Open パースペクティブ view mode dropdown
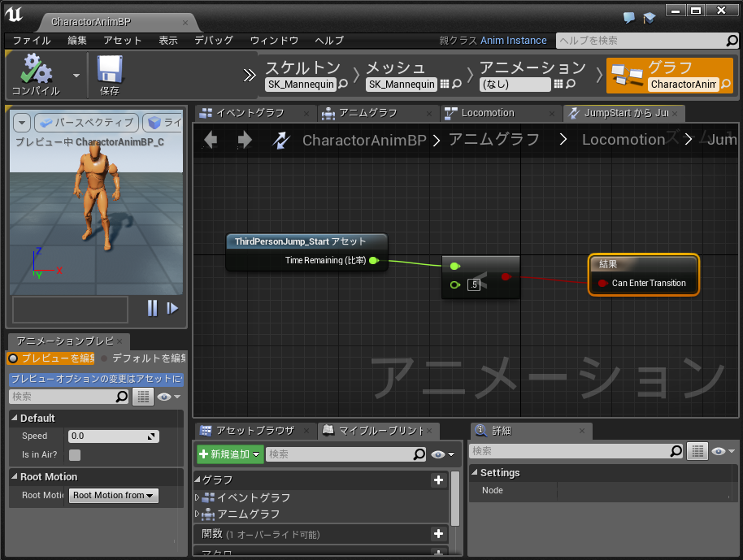The image size is (743, 560). tap(87, 123)
